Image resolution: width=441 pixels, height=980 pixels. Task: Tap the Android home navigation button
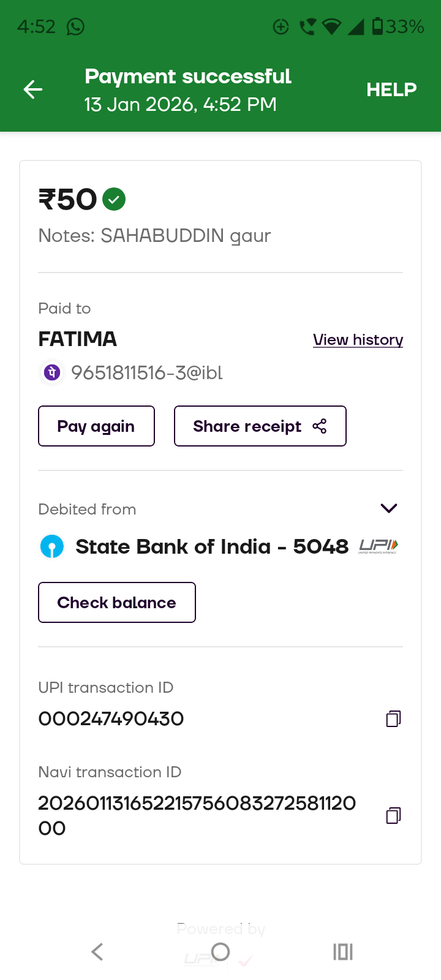tap(221, 952)
